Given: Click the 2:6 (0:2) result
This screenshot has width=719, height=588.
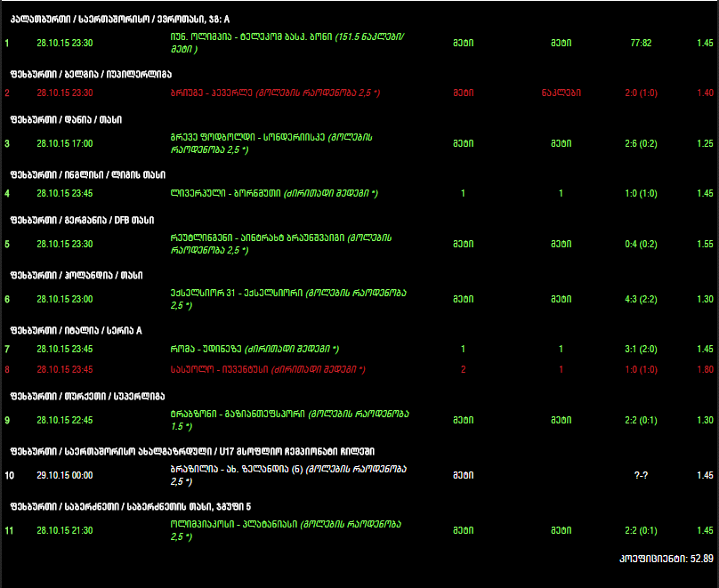Looking at the screenshot, I should 641,143.
